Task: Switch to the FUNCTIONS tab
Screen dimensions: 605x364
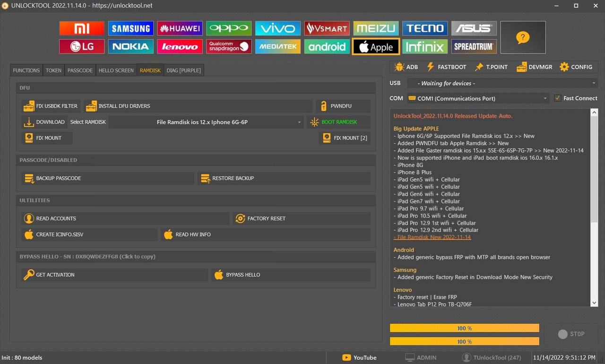Action: coord(26,70)
